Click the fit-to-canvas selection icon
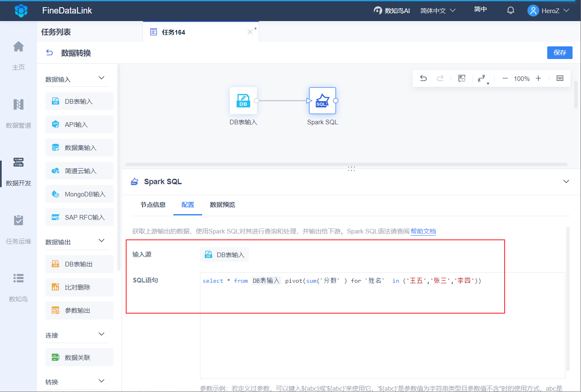 click(462, 78)
